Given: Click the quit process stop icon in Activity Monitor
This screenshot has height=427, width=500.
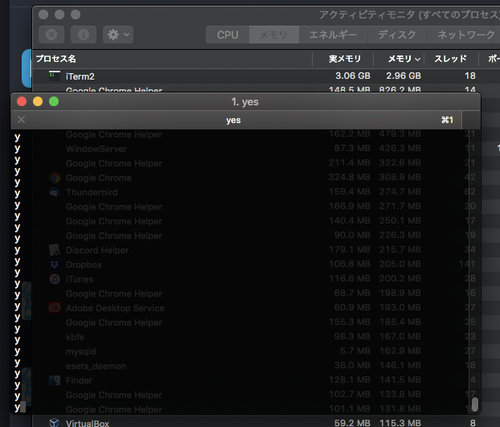Looking at the screenshot, I should point(51,35).
